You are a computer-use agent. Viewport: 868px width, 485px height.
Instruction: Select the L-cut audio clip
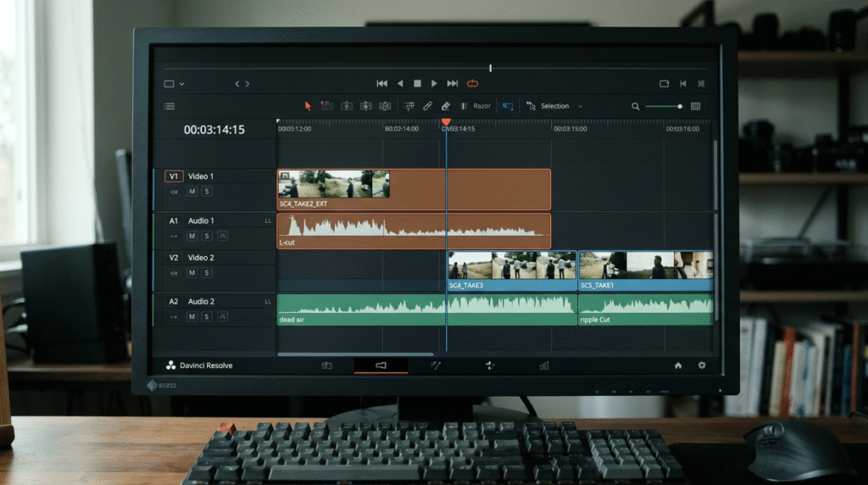coord(414,231)
